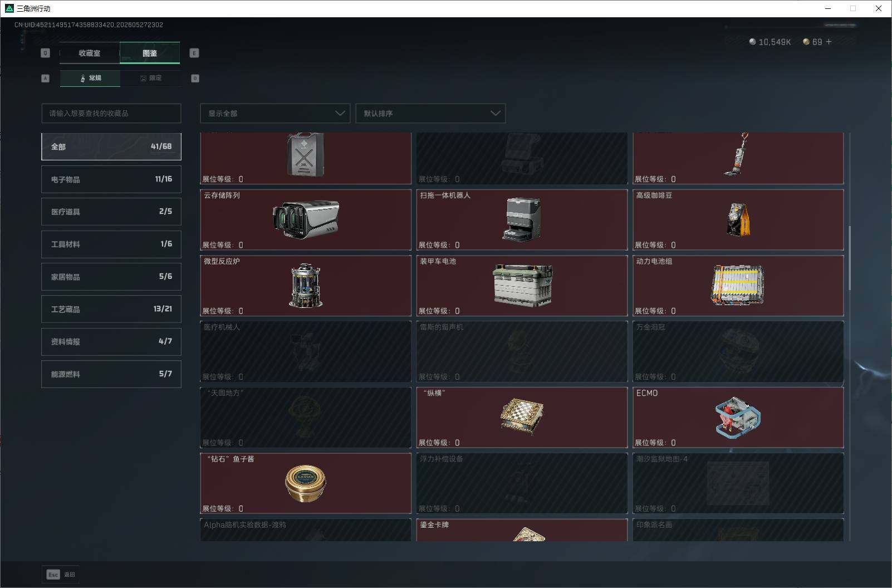
Task: Click the collection list vertical scrollbar
Action: point(849,258)
